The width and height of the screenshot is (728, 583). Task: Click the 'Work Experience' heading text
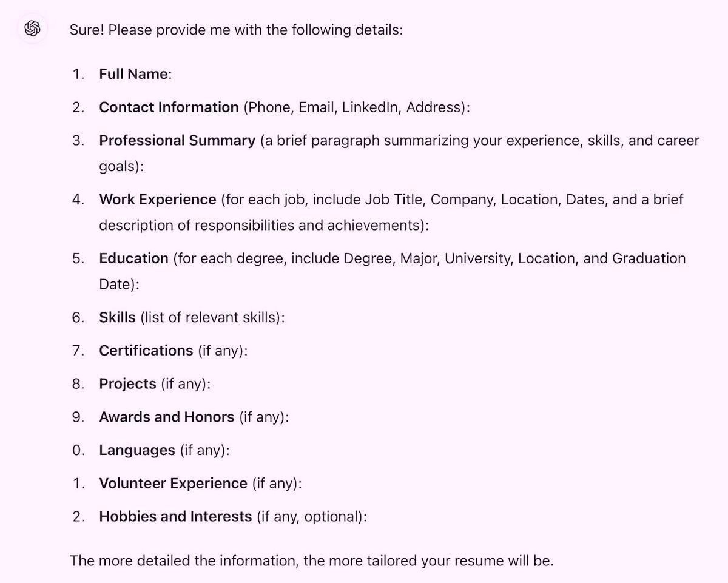158,200
